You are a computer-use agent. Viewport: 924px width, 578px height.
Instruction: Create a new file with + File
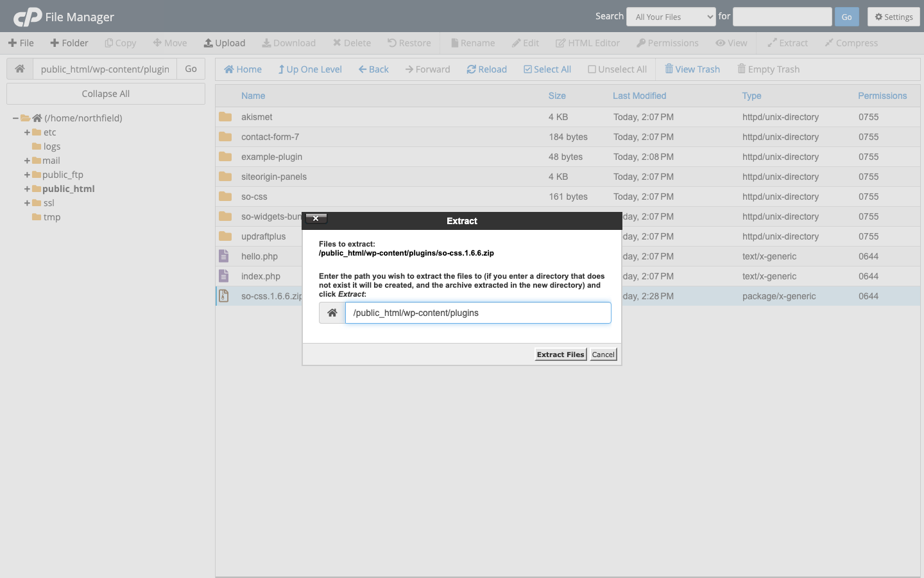click(21, 43)
